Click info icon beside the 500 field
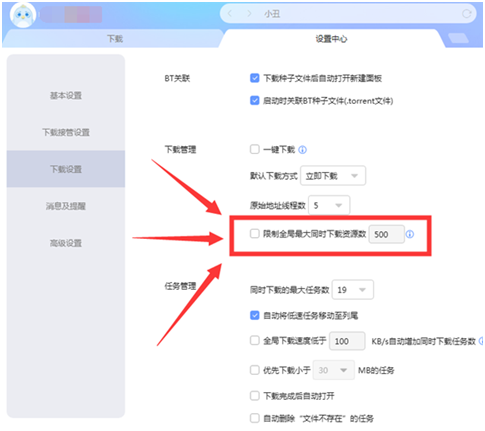The width and height of the screenshot is (485, 431). tap(410, 234)
